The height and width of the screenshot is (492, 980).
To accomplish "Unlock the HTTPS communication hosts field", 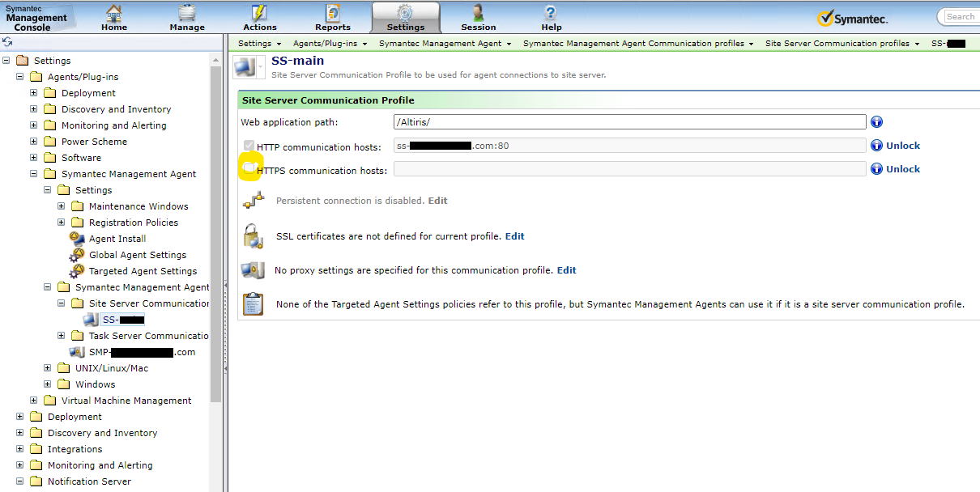I will click(x=903, y=169).
